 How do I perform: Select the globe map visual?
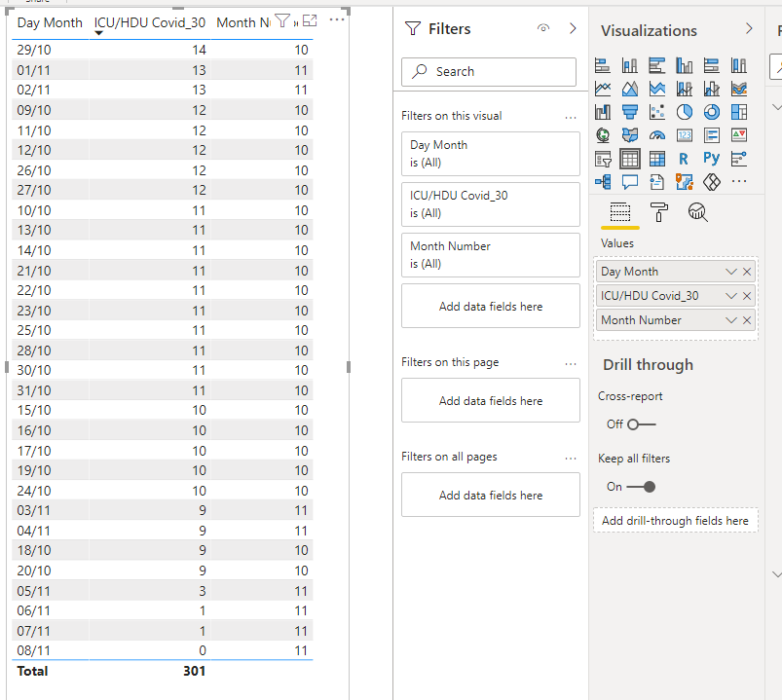[x=603, y=135]
